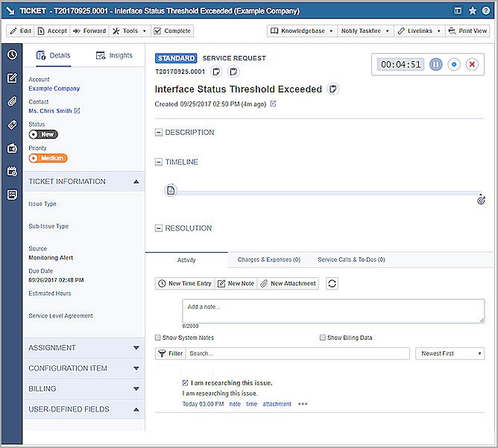Screen dimensions: 498x448
Task: Discard the stopwatch with red X
Action: pyautogui.click(x=472, y=65)
